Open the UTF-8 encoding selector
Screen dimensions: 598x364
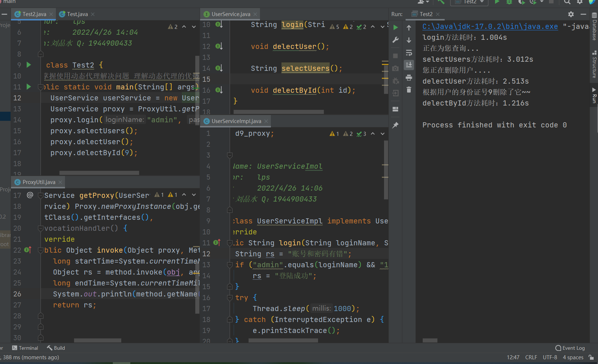click(x=550, y=357)
